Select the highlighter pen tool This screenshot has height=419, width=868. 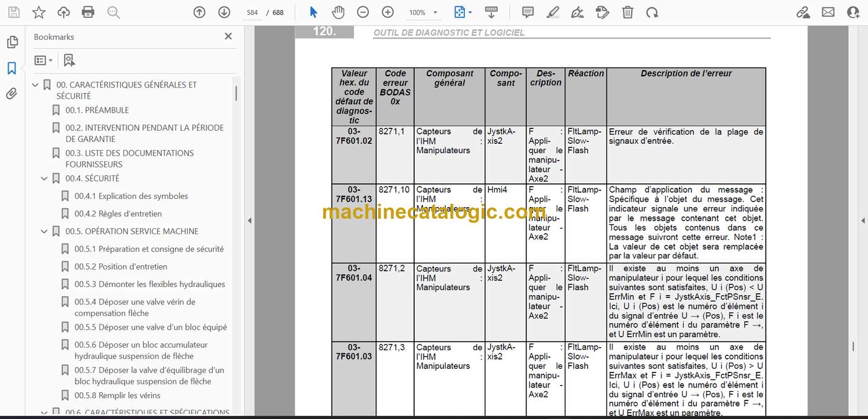coord(553,12)
